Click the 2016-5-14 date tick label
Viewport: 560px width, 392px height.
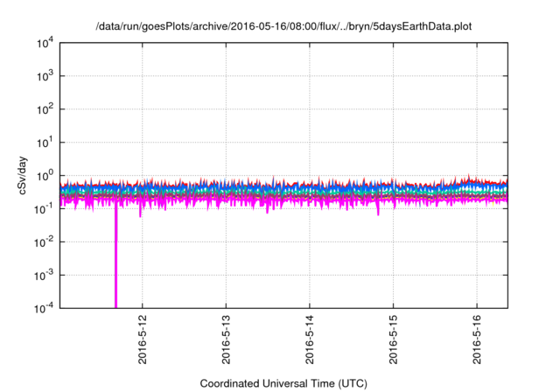click(309, 339)
